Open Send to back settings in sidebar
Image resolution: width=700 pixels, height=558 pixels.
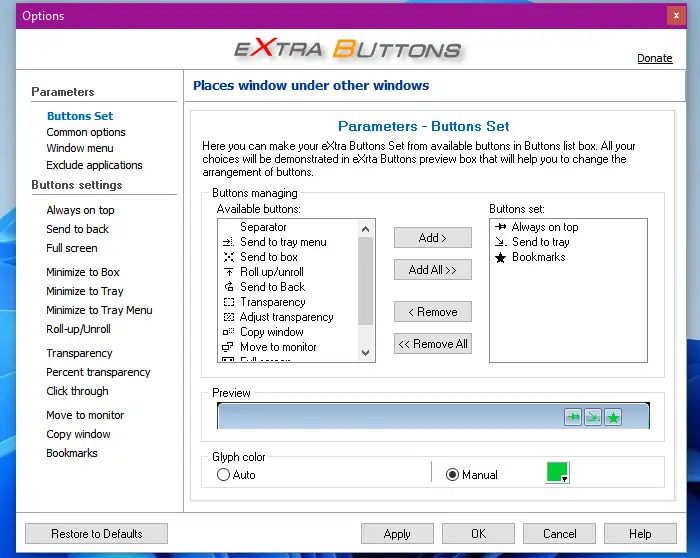77,229
